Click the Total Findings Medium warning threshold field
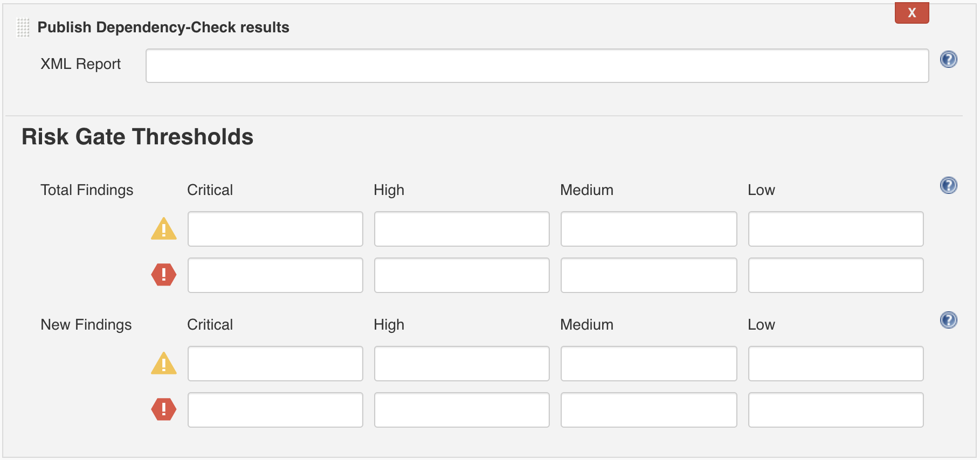The height and width of the screenshot is (460, 980). [x=648, y=228]
